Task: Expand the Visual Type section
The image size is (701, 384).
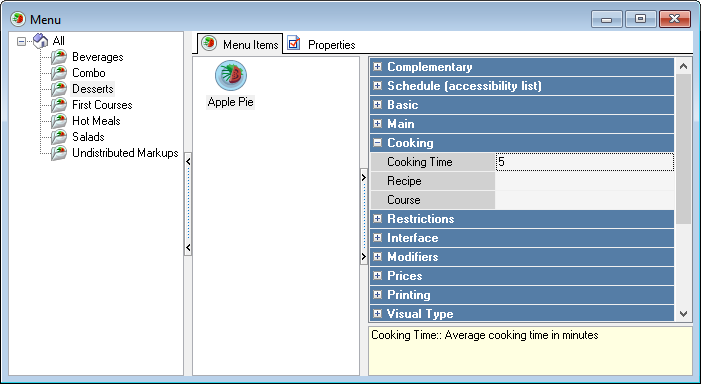Action: click(x=378, y=313)
